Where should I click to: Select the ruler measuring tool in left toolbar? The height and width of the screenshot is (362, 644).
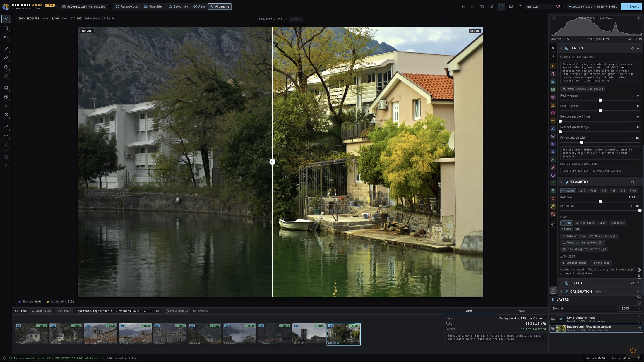point(6,37)
